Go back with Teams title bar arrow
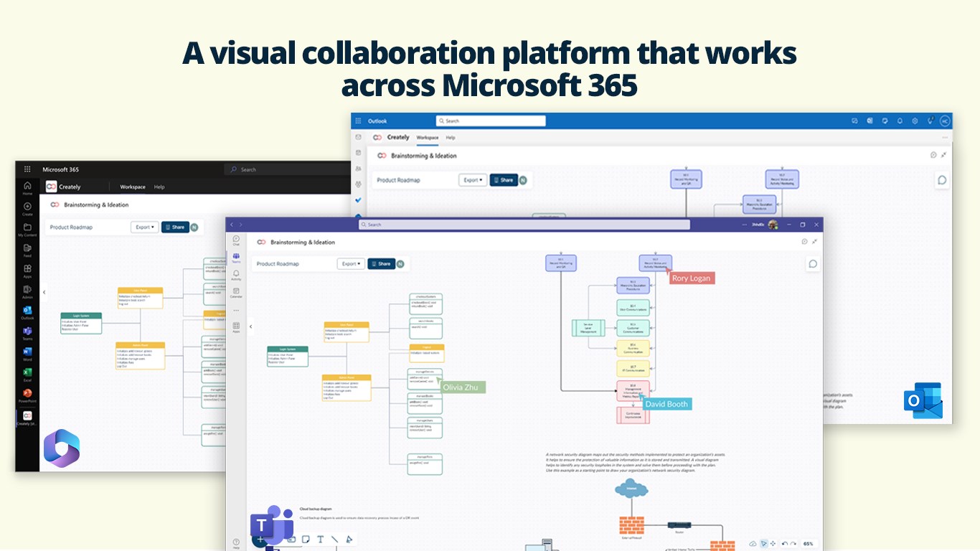The height and width of the screenshot is (551, 980). (x=232, y=225)
